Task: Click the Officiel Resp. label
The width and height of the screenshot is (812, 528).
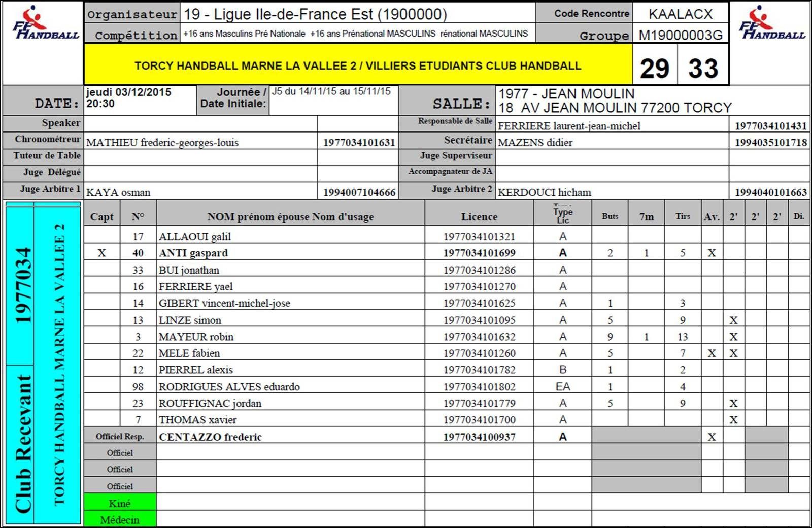Action: [x=120, y=437]
